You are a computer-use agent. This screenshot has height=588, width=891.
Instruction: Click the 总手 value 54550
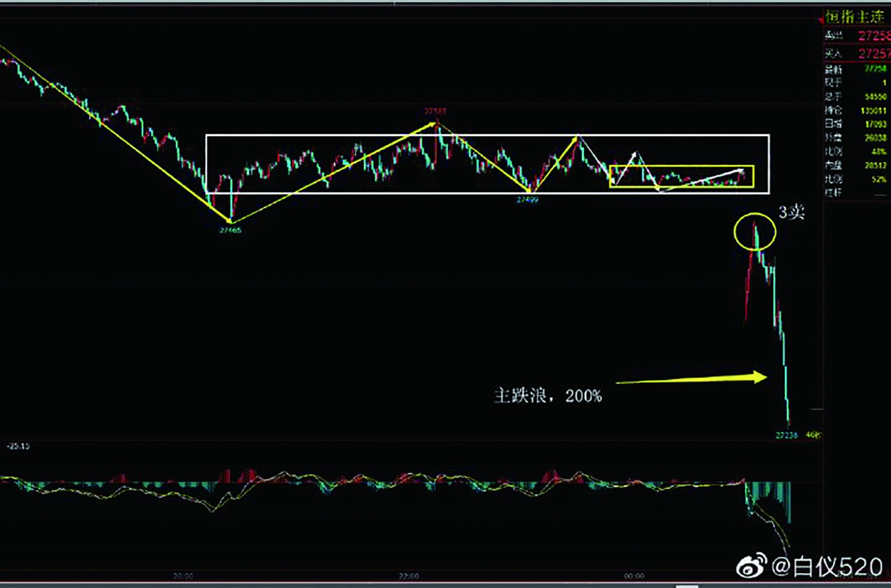[x=875, y=97]
